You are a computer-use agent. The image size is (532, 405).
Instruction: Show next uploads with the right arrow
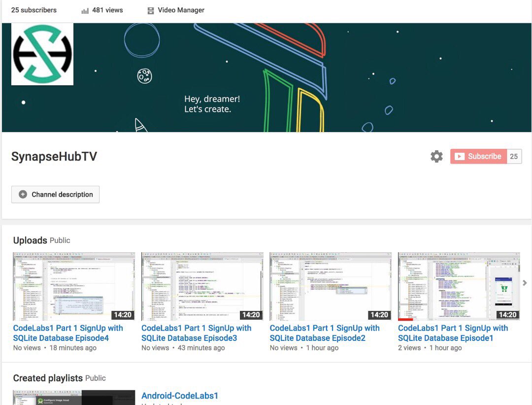[x=525, y=282]
